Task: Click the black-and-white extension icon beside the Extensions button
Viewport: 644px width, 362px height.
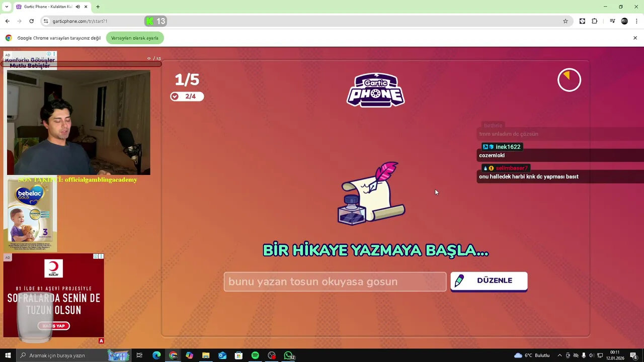Action: [x=582, y=21]
